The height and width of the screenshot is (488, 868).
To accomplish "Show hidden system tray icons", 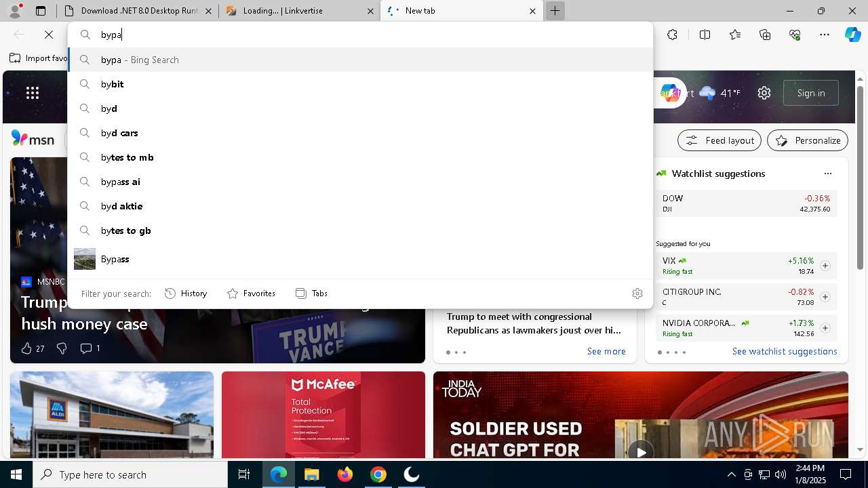I will pyautogui.click(x=731, y=474).
